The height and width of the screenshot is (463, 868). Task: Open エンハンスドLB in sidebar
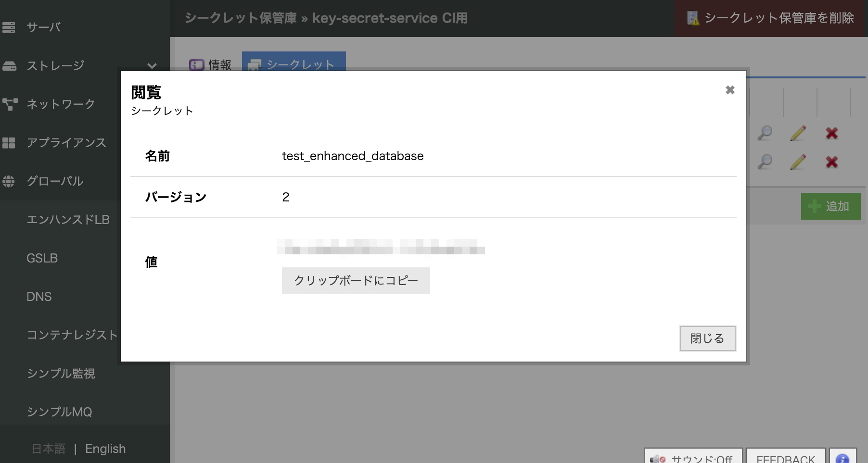click(68, 220)
